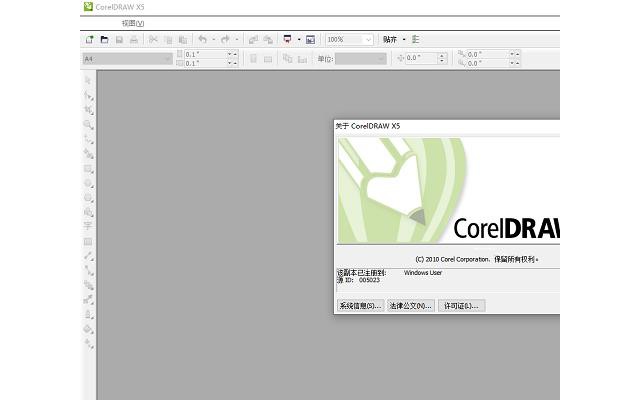The width and height of the screenshot is (640, 400).
Task: Toggle apply layout to all pages
Action: [287, 59]
